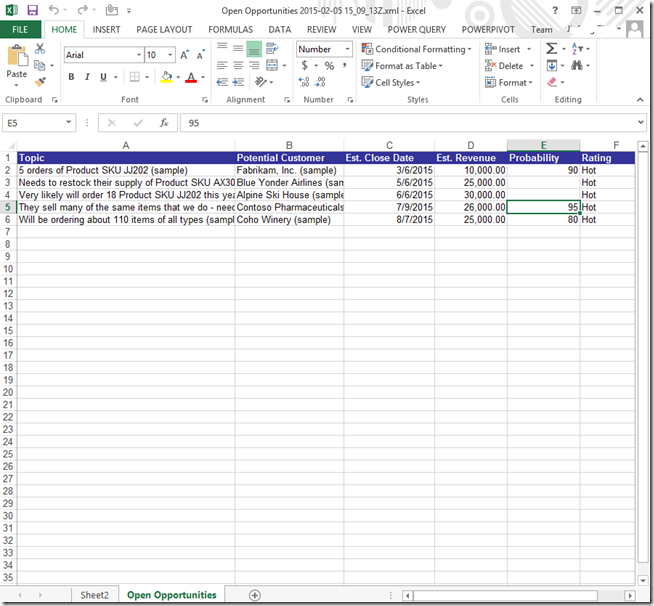Toggle Bottom Align for cell
Screen dimensions: 654x606
(x=254, y=49)
